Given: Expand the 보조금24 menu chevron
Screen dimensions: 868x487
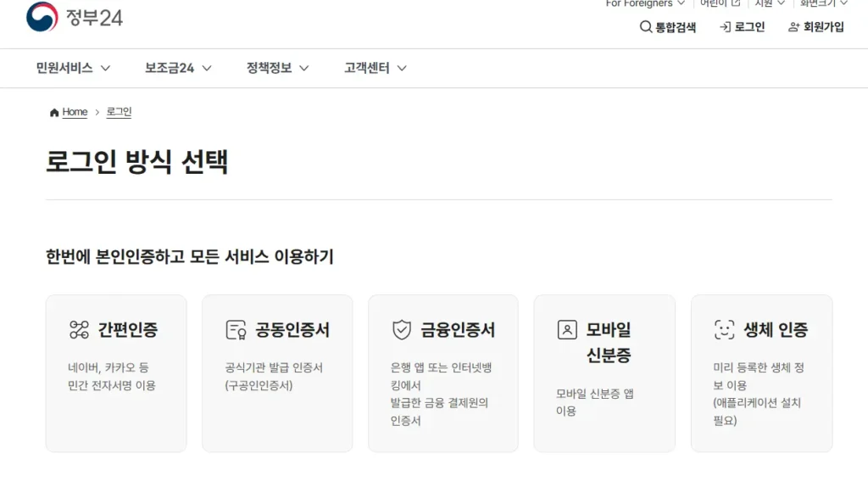Looking at the screenshot, I should 207,68.
